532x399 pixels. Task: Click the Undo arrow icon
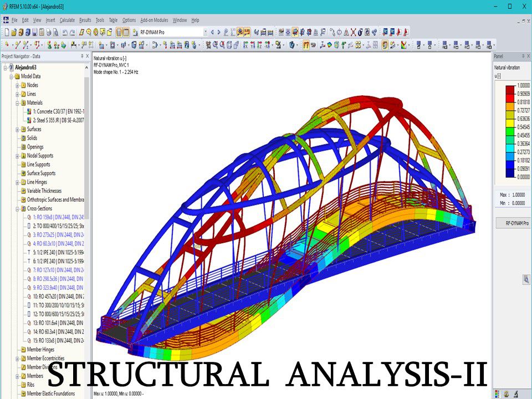tap(65, 33)
